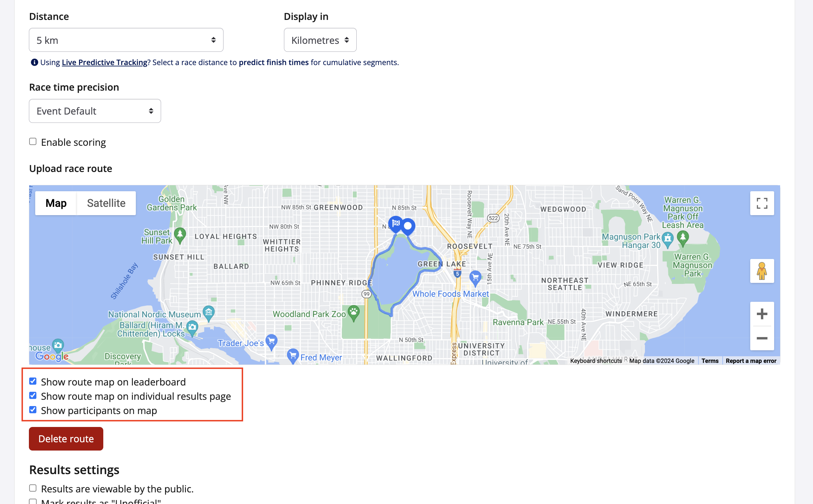Uncheck Show route map on leaderboard

point(33,381)
